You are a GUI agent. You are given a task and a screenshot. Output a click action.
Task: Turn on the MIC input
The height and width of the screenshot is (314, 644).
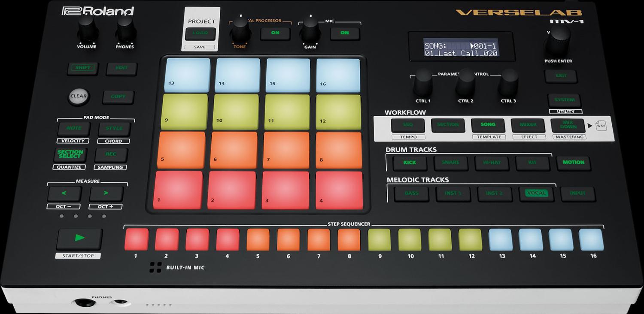point(345,33)
